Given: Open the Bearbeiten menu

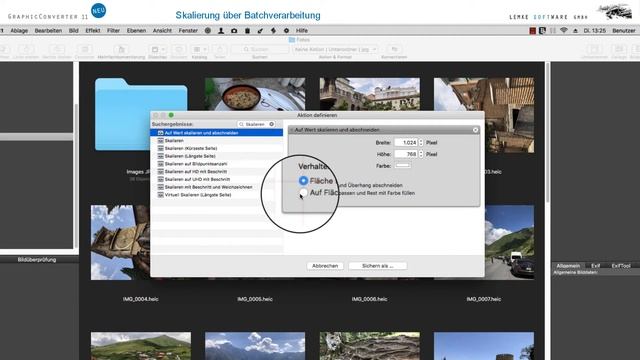Looking at the screenshot, I should 48,31.
